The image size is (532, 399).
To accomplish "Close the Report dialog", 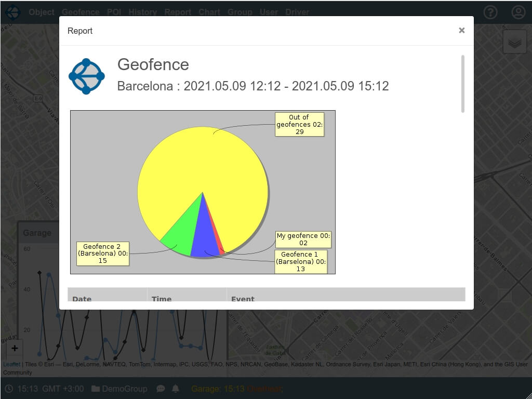I will coord(461,31).
